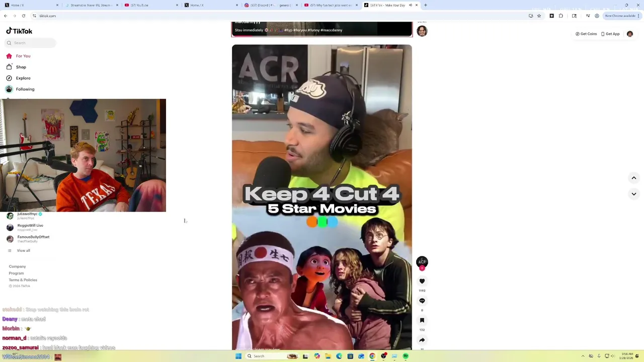Share the ACR video
Image resolution: width=644 pixels, height=362 pixels.
pyautogui.click(x=422, y=340)
